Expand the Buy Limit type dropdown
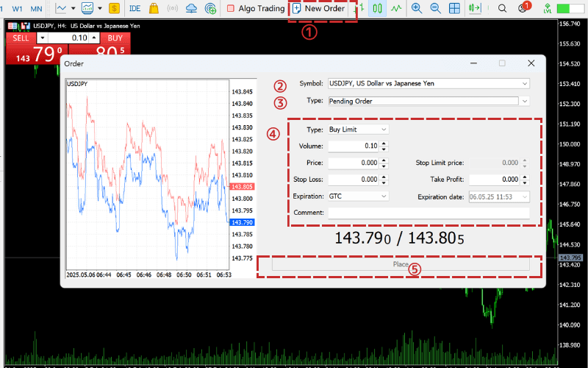 [x=383, y=130]
